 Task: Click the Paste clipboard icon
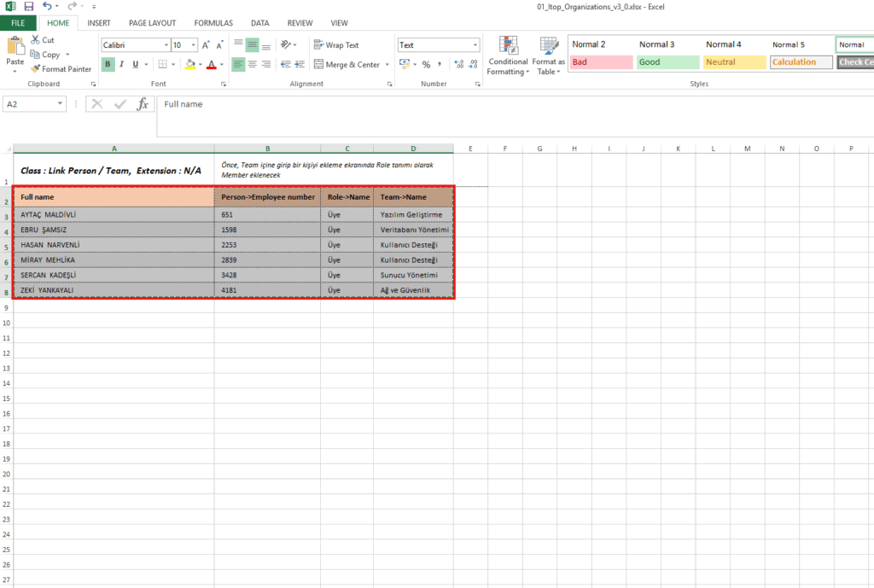15,46
